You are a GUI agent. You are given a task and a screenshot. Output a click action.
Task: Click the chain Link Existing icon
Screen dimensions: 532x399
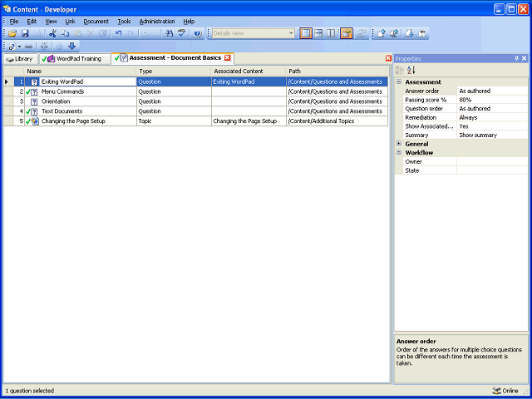click(28, 47)
